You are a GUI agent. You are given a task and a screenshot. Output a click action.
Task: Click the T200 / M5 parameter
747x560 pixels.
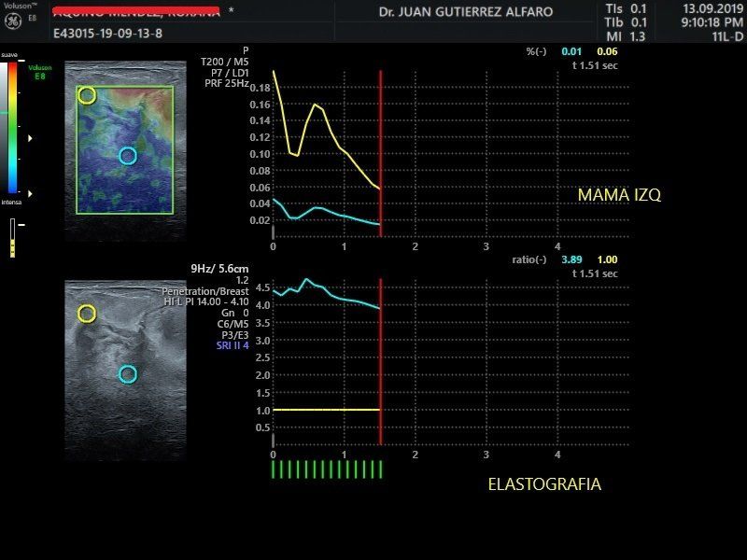[225, 62]
